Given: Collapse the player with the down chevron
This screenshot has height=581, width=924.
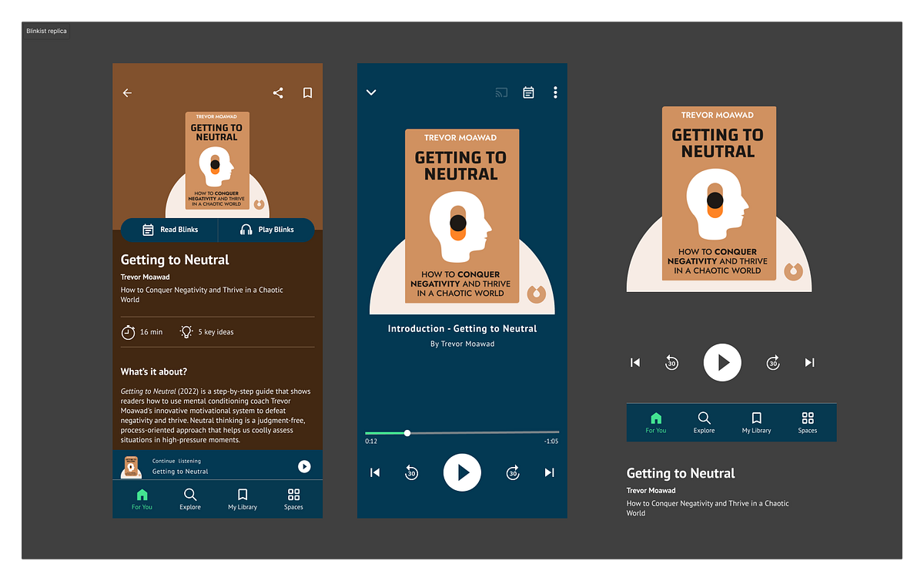Looking at the screenshot, I should tap(371, 92).
